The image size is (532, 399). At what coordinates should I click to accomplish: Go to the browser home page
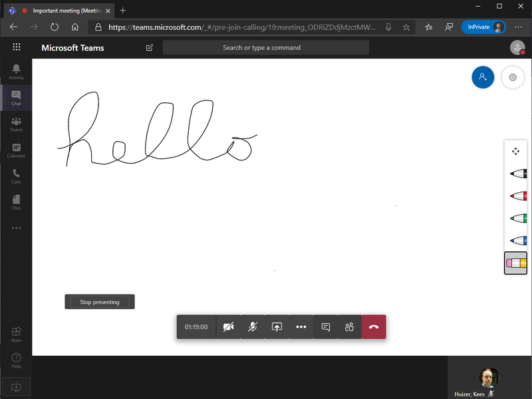click(x=75, y=27)
